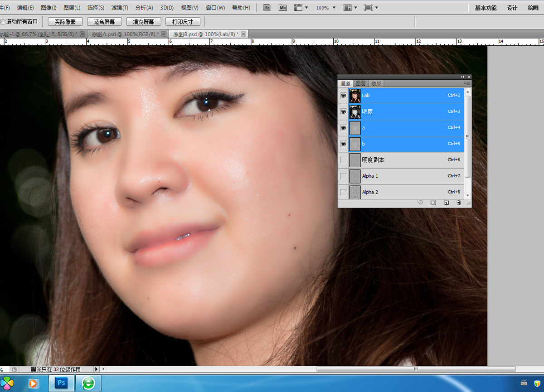Collapse the Channels panel to icons
This screenshot has height=392, width=544.
point(463,77)
